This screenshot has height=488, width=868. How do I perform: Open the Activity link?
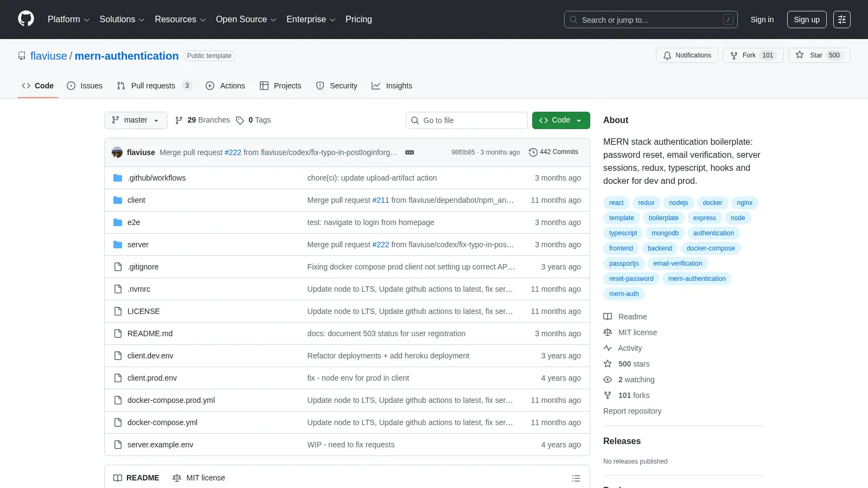click(x=623, y=348)
